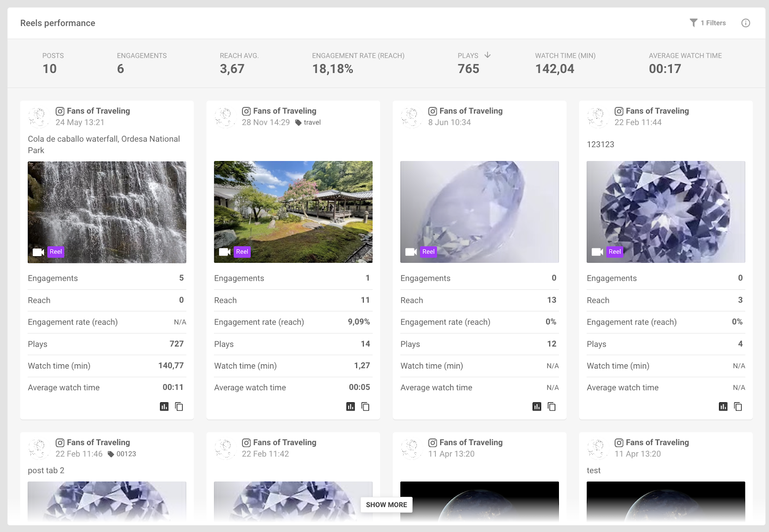Click the 'travel' tag label
Screen dimensions: 769x532
coord(312,123)
